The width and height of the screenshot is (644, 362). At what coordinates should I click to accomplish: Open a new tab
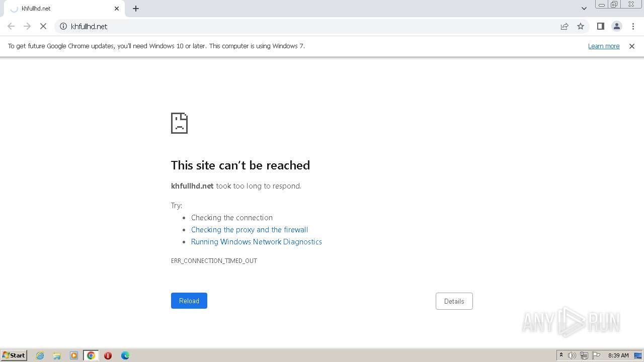136,9
